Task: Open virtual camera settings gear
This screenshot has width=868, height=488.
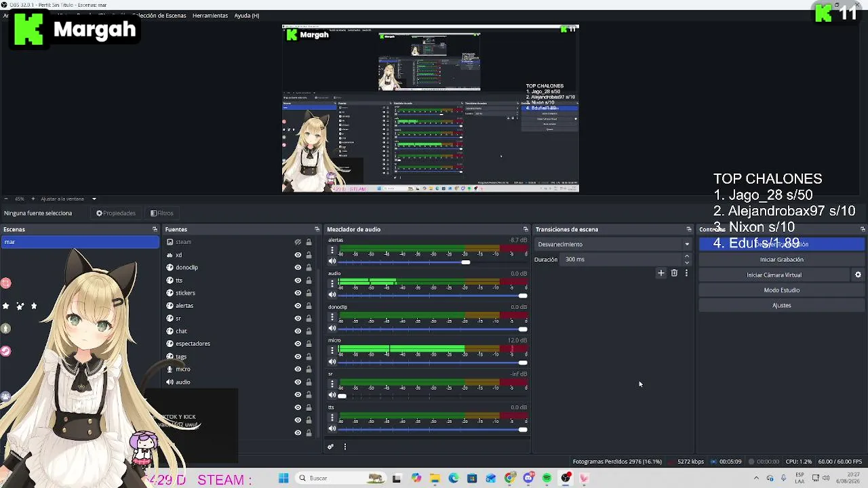Action: coord(858,275)
